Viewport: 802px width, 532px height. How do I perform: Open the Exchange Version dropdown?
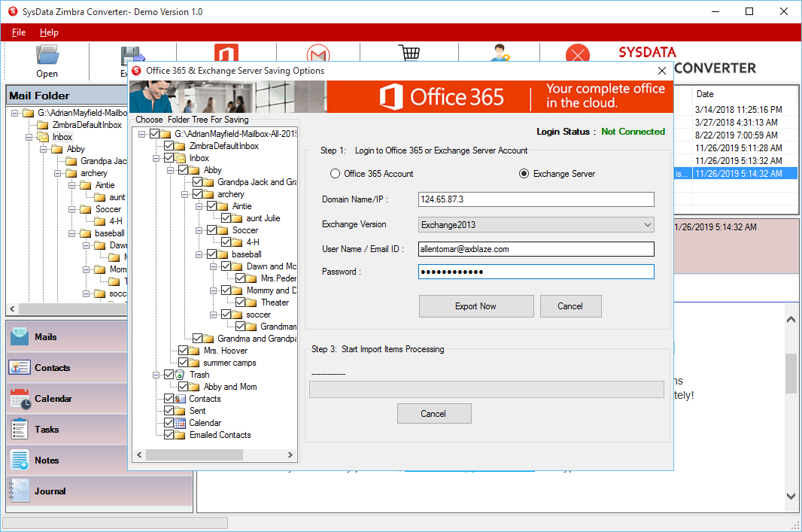[x=536, y=224]
